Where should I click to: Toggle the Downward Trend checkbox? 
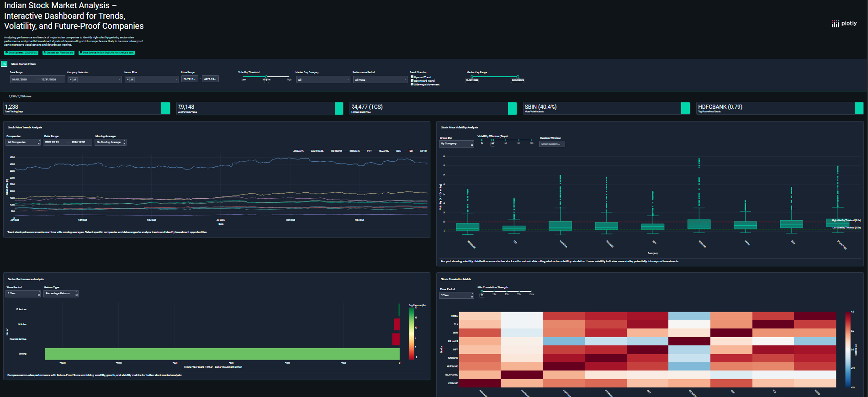pos(412,80)
